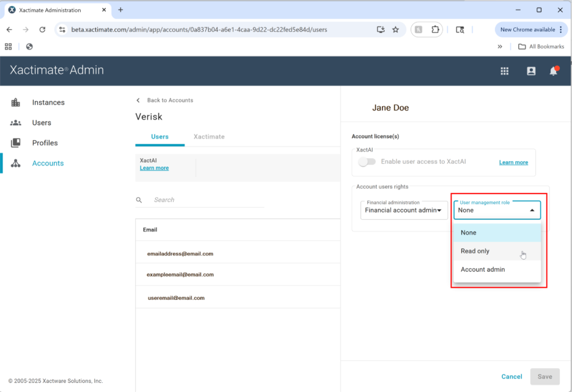Click the Save button

[x=544, y=377]
